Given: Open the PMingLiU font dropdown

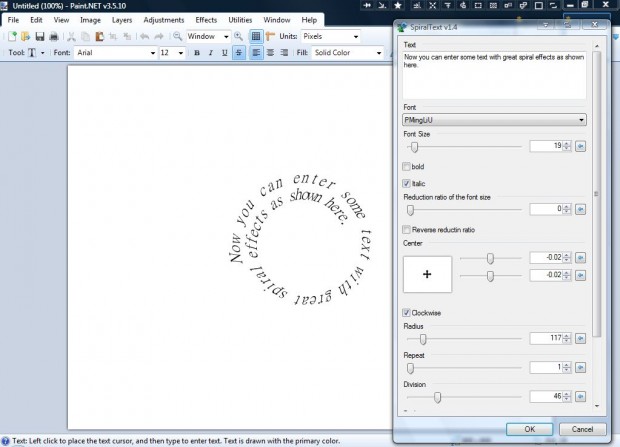Looking at the screenshot, I should tap(494, 120).
